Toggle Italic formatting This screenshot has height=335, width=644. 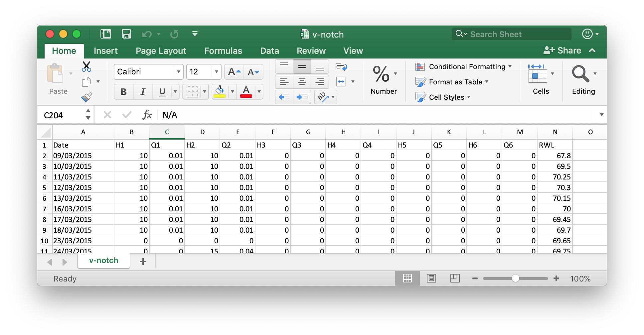143,92
